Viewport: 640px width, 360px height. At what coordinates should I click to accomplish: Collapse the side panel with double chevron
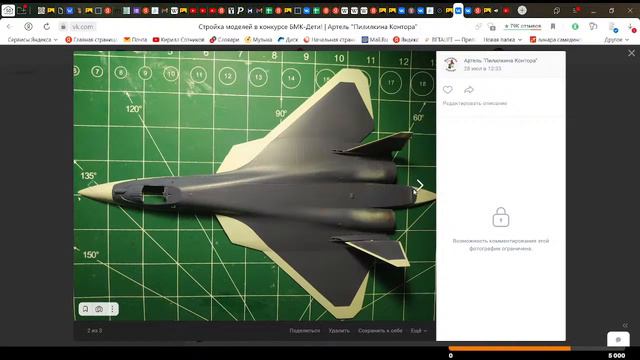pos(625,325)
